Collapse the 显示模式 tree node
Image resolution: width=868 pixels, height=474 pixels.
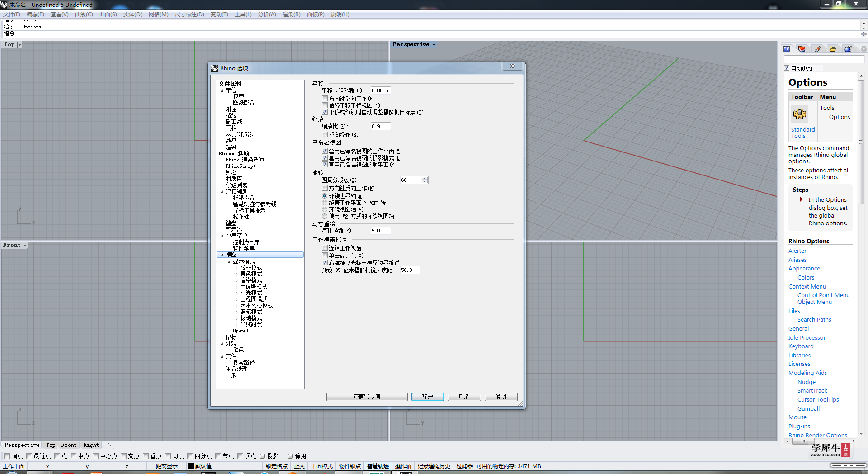pos(229,261)
